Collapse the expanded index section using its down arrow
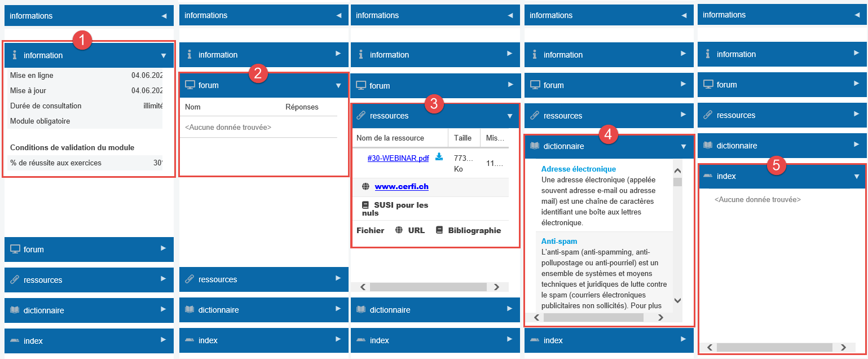 (x=857, y=176)
